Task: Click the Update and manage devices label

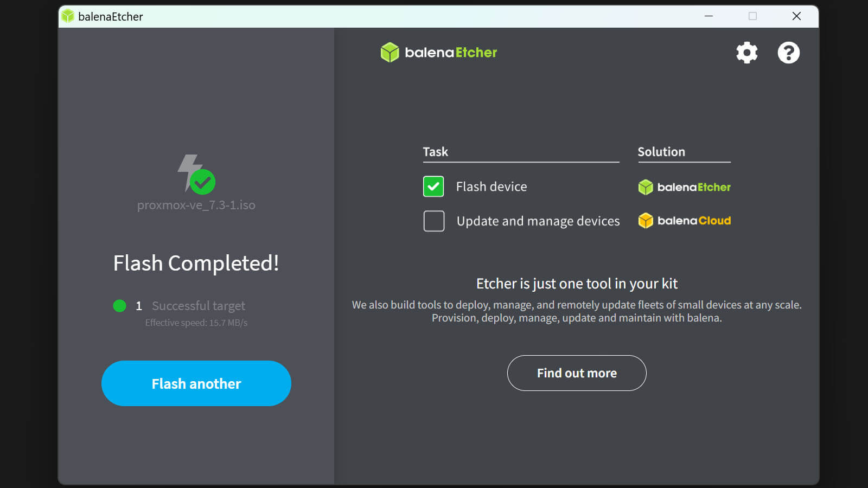Action: (x=538, y=221)
